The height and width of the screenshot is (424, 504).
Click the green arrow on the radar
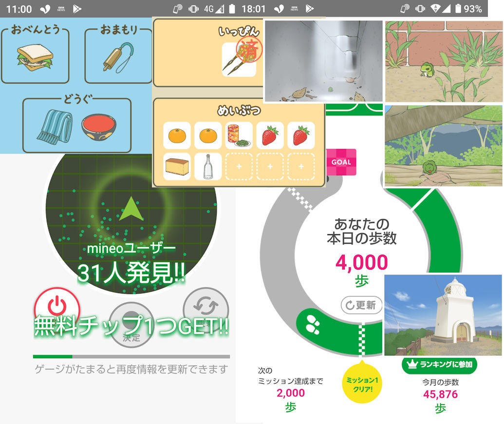[131, 209]
